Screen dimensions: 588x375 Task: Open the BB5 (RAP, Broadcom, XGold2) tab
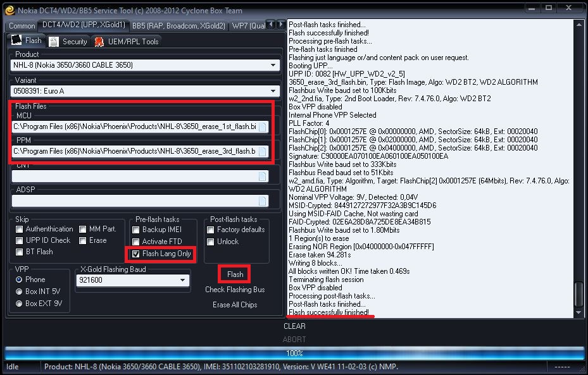(178, 25)
